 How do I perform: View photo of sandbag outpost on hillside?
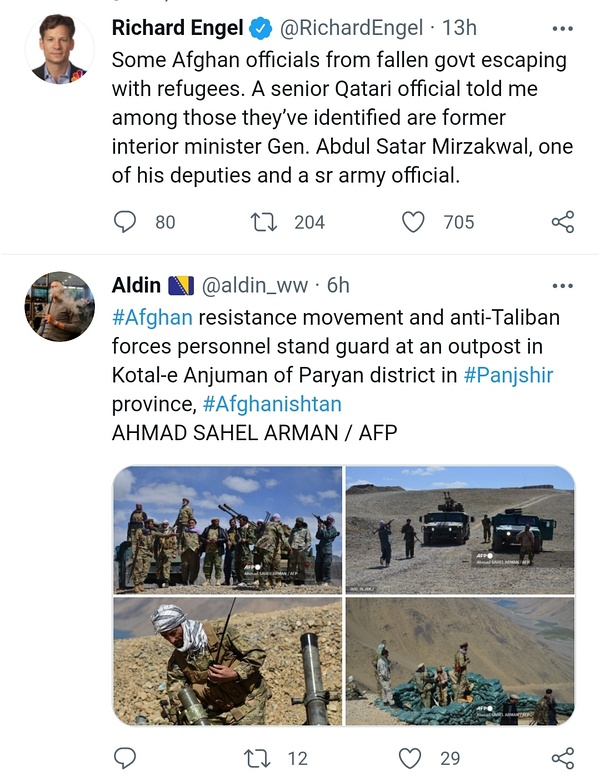point(460,660)
